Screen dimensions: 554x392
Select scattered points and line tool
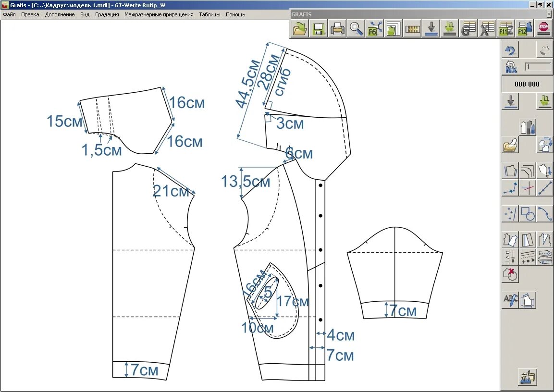click(x=510, y=214)
